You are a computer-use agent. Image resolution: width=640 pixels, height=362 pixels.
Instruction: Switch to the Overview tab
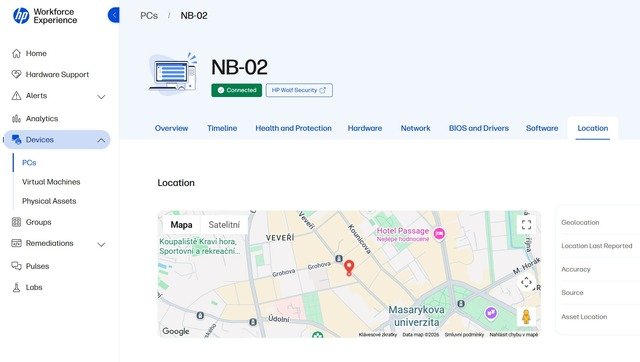pyautogui.click(x=171, y=128)
